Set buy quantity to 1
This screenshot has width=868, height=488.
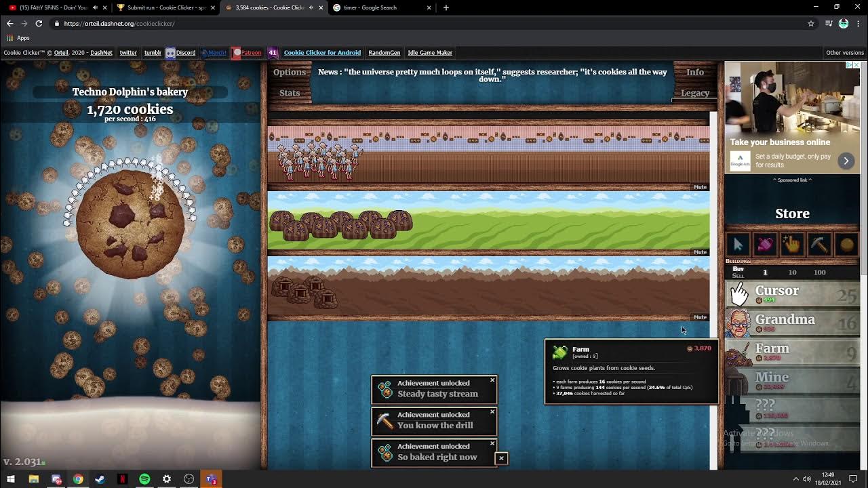click(765, 272)
